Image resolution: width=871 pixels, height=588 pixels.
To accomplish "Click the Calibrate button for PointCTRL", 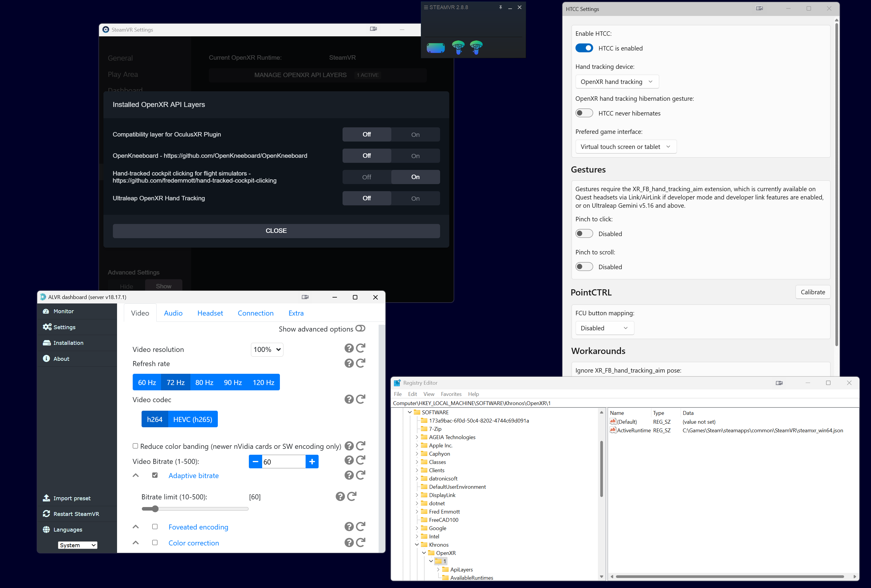I will pos(812,292).
